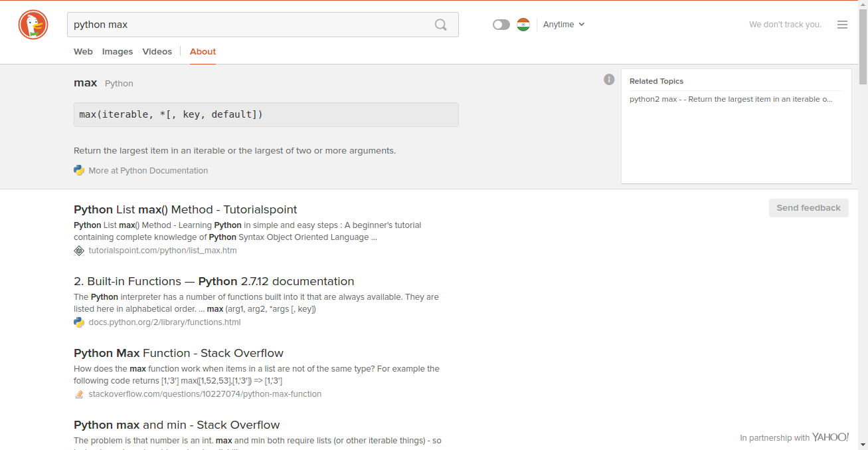The width and height of the screenshot is (868, 450).
Task: Click the info icon in the answer box
Action: [x=609, y=80]
